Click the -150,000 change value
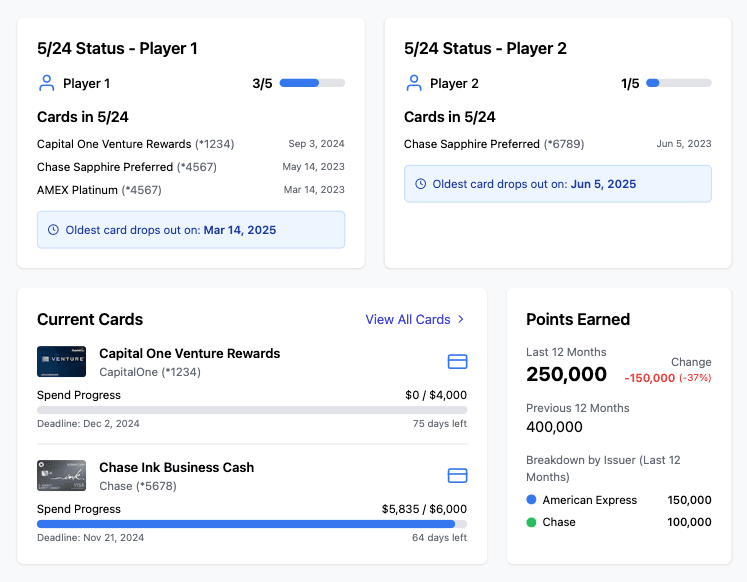Image resolution: width=747 pixels, height=582 pixels. point(650,378)
